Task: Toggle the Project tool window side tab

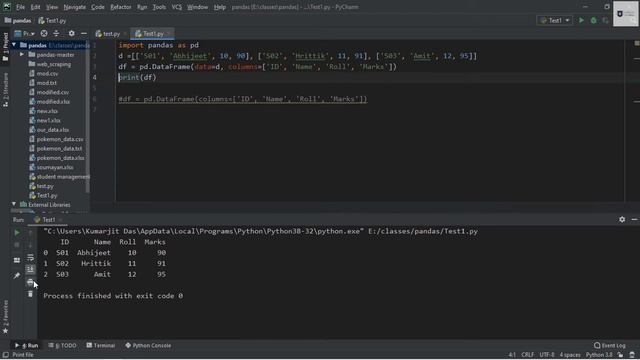Action: (x=5, y=47)
